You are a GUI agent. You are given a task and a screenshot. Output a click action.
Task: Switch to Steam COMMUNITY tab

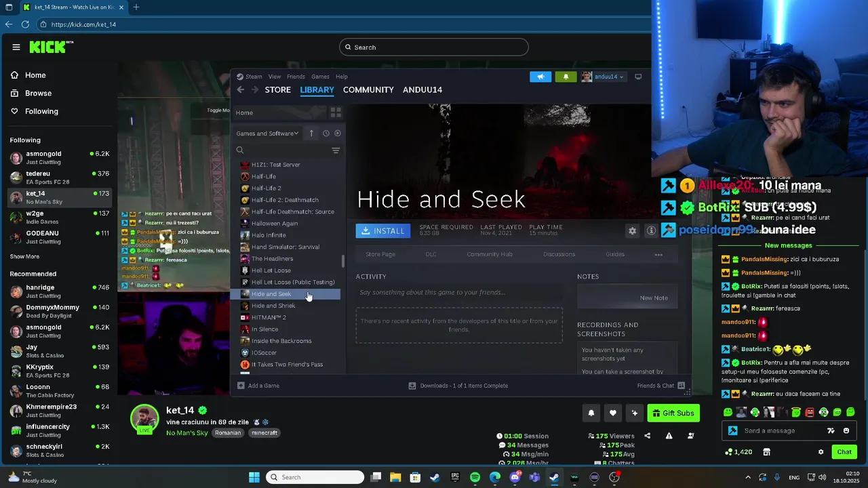coord(368,89)
